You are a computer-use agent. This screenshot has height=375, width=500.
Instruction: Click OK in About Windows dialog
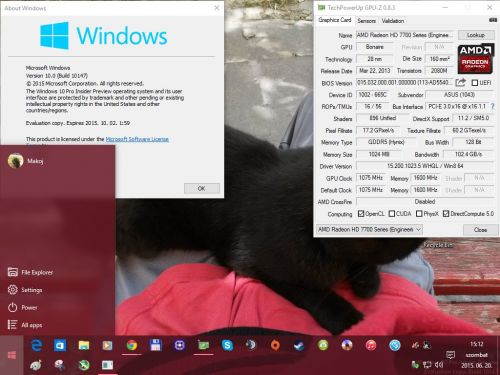point(202,188)
